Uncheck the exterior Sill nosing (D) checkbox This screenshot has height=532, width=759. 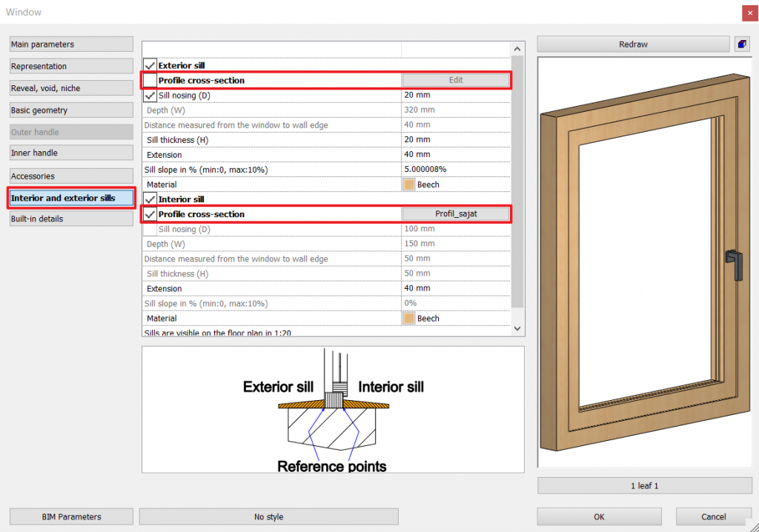(150, 96)
